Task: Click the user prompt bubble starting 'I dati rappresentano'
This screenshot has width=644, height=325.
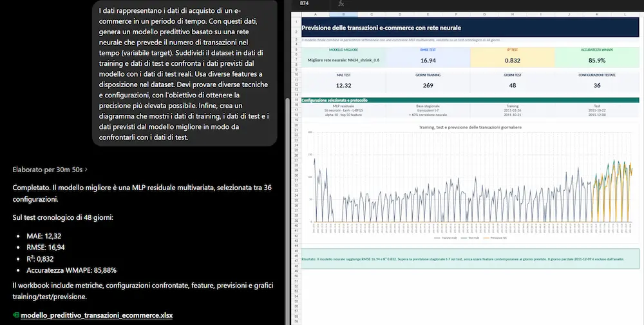Action: (x=184, y=74)
